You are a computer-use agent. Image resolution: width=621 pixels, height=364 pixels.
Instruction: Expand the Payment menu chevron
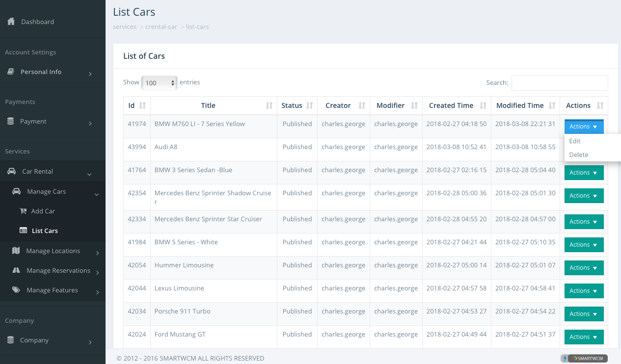90,124
